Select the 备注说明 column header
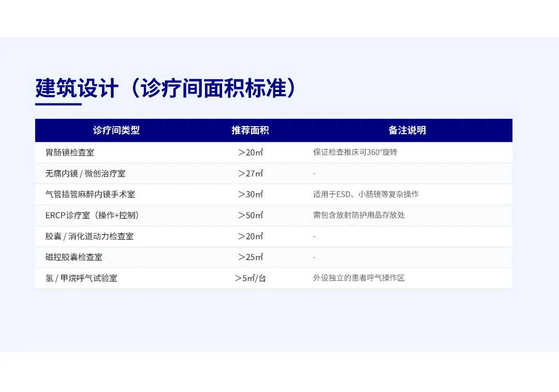This screenshot has width=559, height=392. [407, 130]
